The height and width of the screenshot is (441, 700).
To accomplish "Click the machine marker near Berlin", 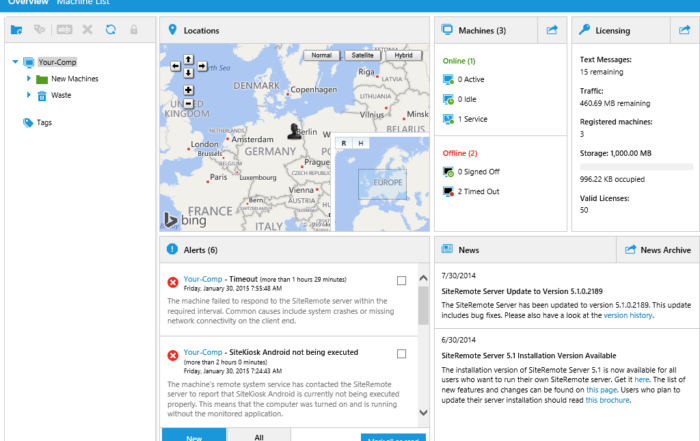I will click(x=294, y=131).
